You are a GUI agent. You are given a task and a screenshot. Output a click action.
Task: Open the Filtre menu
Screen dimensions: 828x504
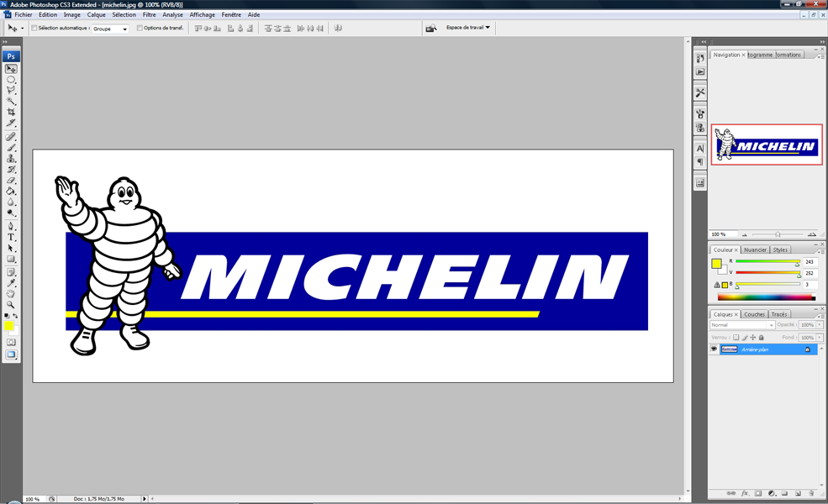point(149,15)
